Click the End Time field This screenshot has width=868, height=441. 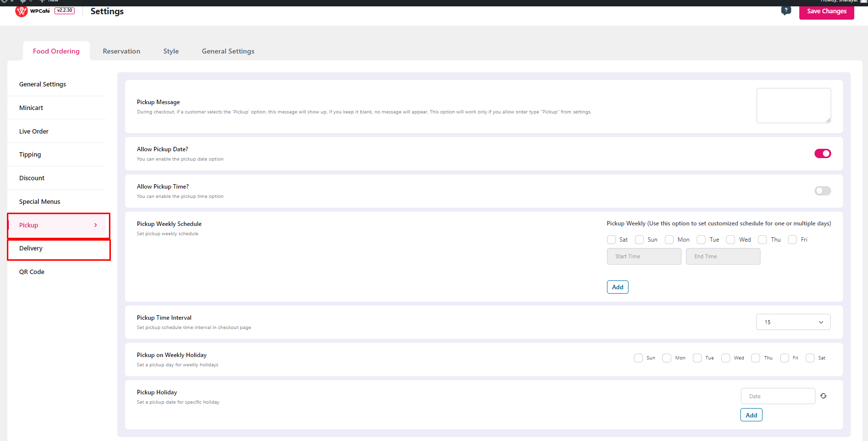(x=723, y=256)
